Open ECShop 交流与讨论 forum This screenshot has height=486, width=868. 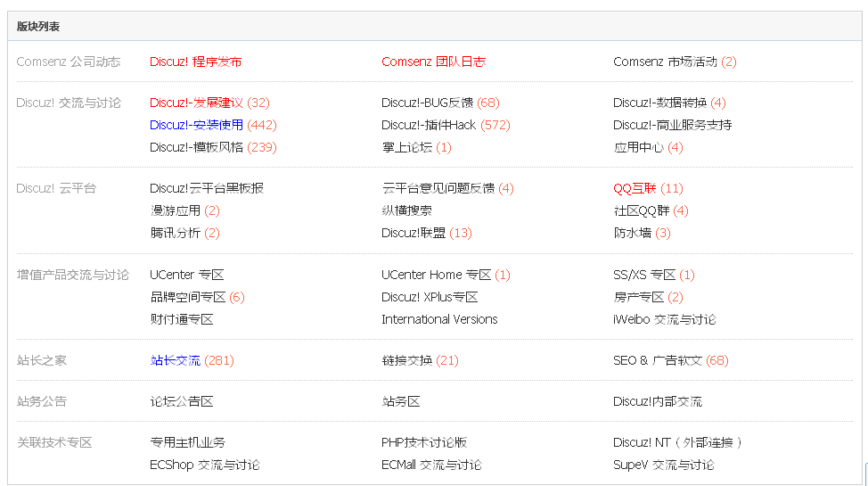tap(205, 465)
